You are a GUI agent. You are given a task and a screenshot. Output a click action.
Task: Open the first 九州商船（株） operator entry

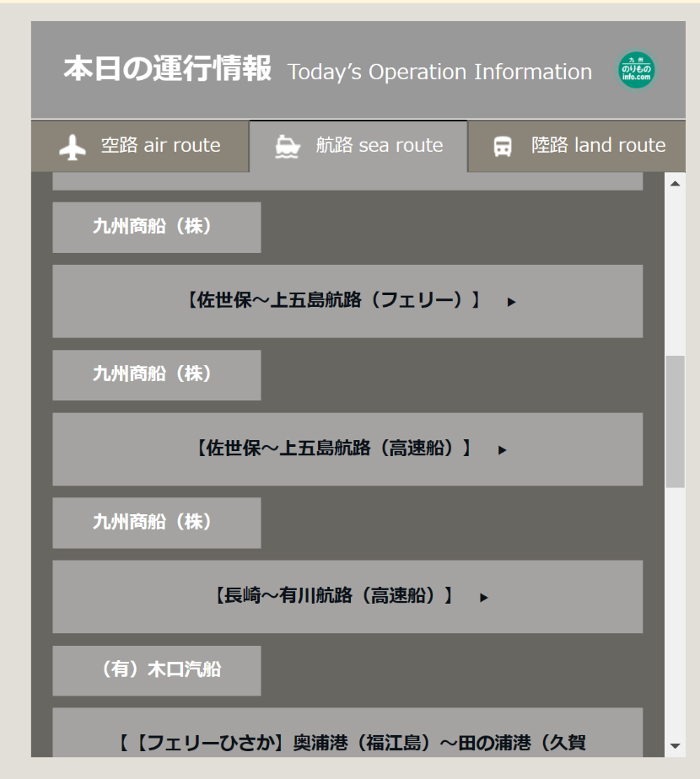[157, 227]
